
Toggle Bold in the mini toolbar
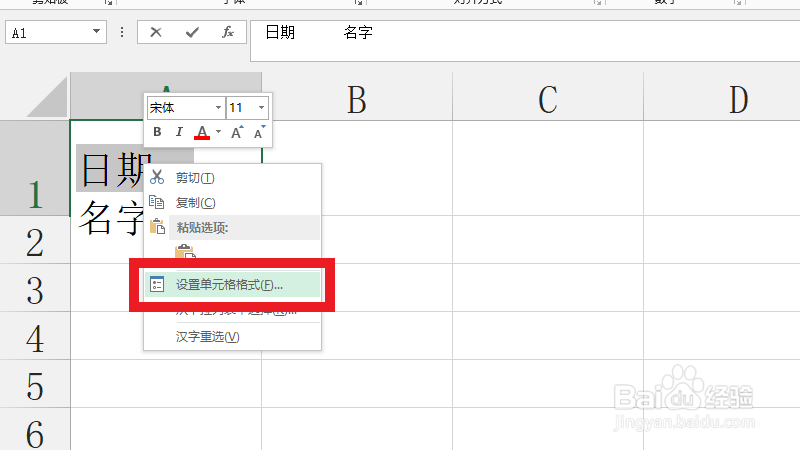point(157,132)
